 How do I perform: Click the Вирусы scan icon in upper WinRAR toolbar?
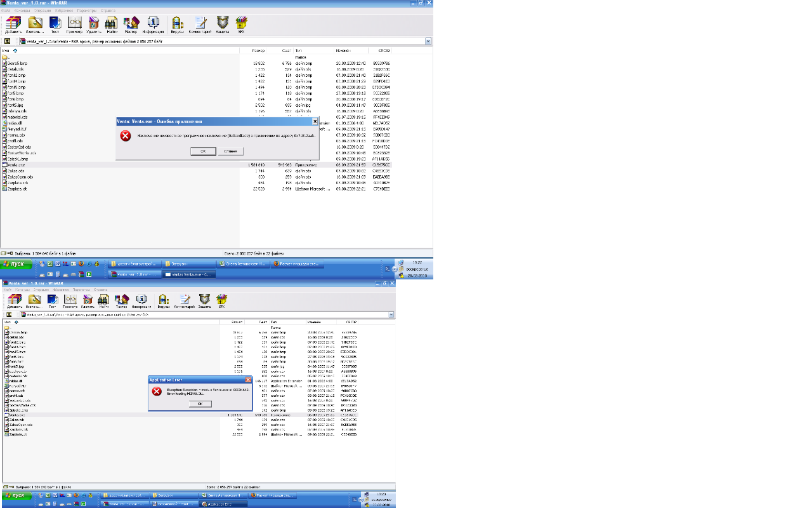pos(178,25)
